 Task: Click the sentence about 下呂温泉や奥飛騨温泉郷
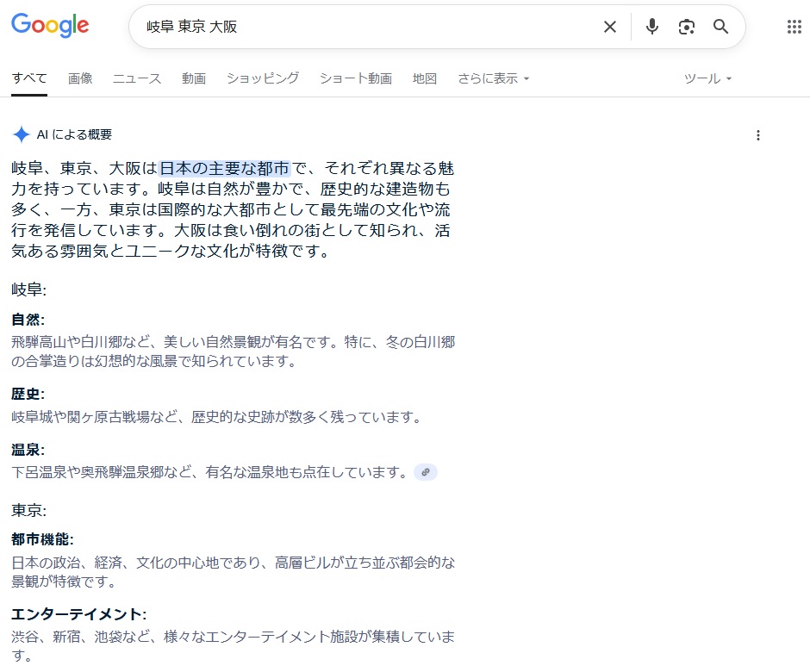click(x=211, y=472)
